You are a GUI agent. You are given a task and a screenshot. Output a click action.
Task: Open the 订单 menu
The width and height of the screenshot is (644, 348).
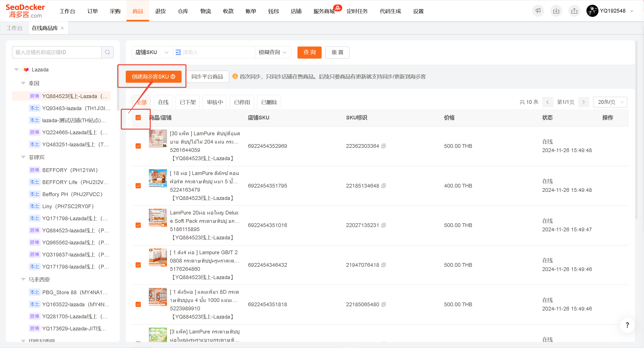(x=93, y=11)
